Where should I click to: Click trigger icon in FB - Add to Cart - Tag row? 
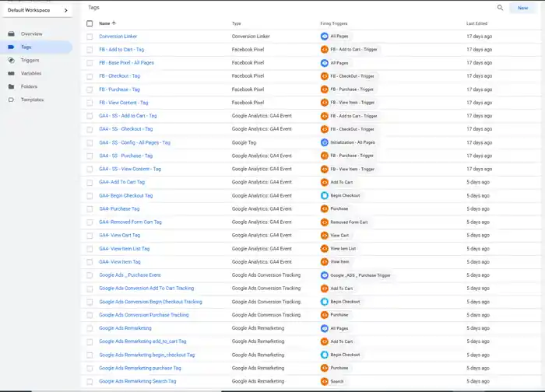[325, 49]
